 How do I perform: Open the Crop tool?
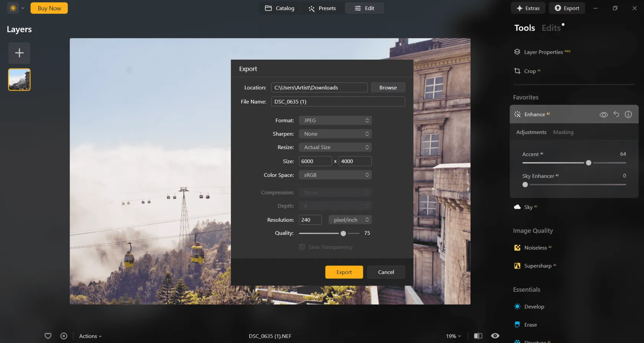529,71
